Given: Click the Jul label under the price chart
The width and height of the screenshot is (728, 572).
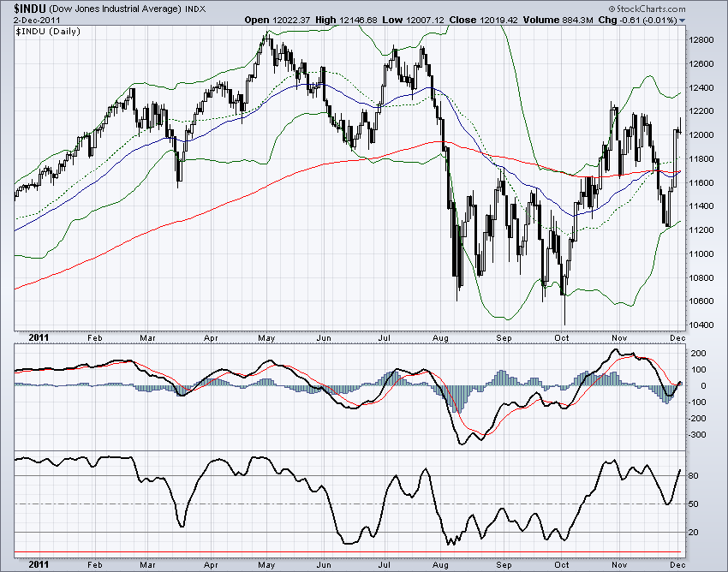Looking at the screenshot, I should point(384,338).
